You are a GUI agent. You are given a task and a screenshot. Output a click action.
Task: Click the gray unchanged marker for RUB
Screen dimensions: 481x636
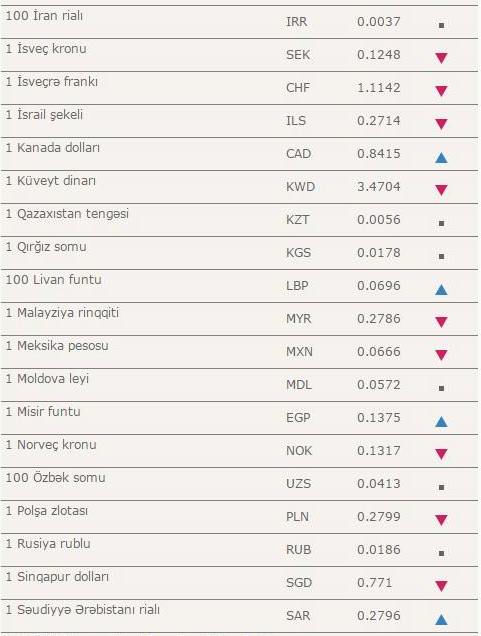(x=442, y=553)
